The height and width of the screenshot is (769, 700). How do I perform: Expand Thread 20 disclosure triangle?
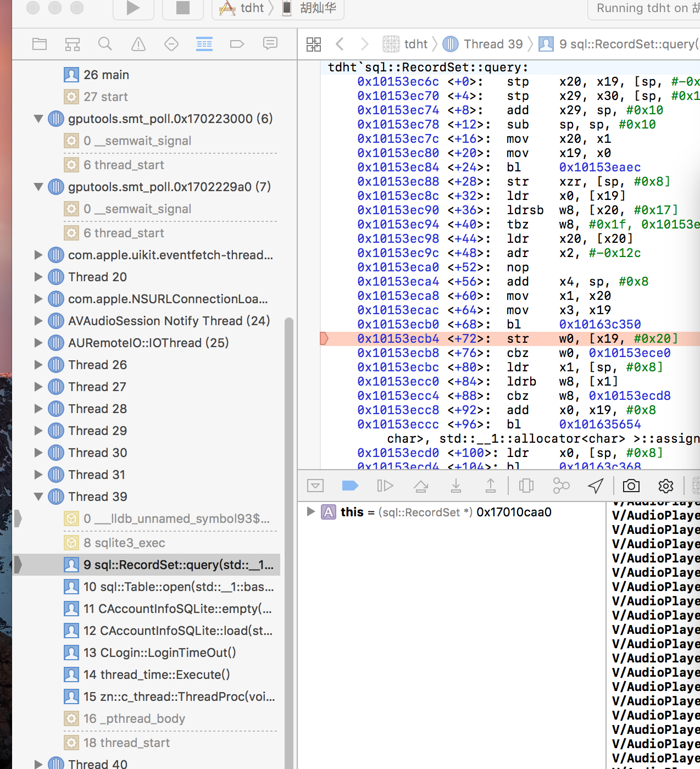click(38, 277)
